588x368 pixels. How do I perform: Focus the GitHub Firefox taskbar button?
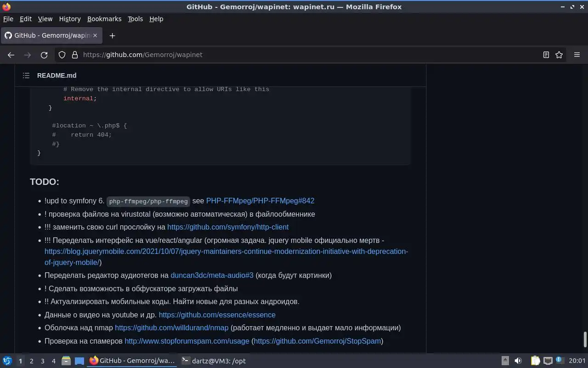[x=132, y=361]
